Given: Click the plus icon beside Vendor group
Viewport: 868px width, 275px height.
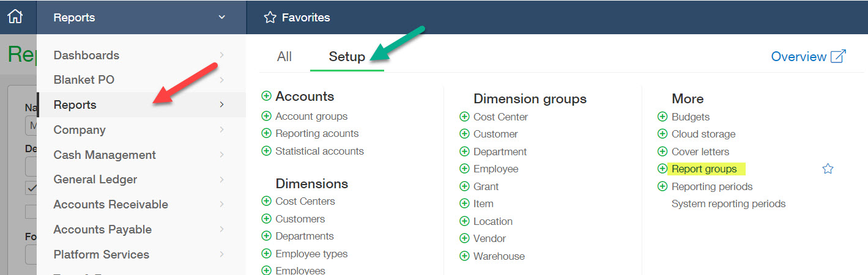Looking at the screenshot, I should tap(464, 238).
